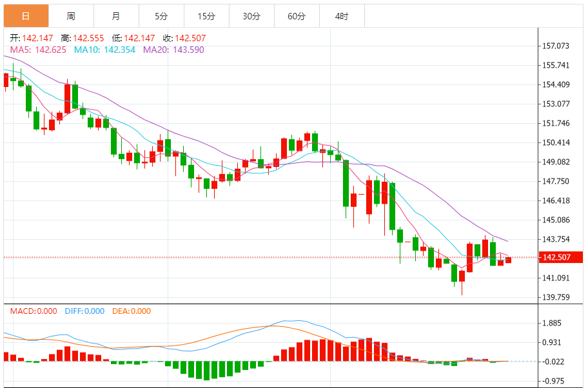Switch to the 周 weekly tab
The width and height of the screenshot is (588, 388).
[72, 15]
